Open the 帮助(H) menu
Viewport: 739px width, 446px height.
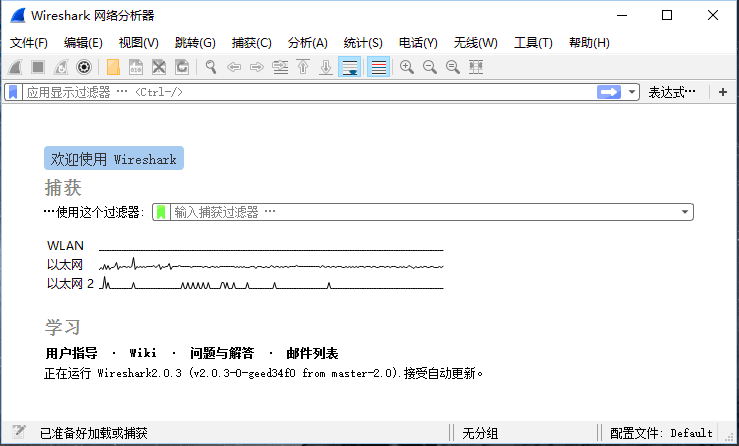[589, 43]
